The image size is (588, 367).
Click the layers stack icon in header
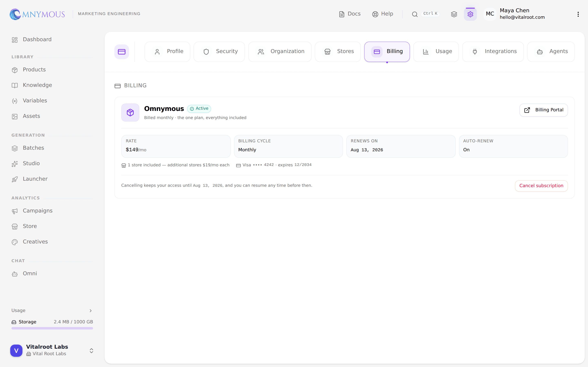coord(454,14)
